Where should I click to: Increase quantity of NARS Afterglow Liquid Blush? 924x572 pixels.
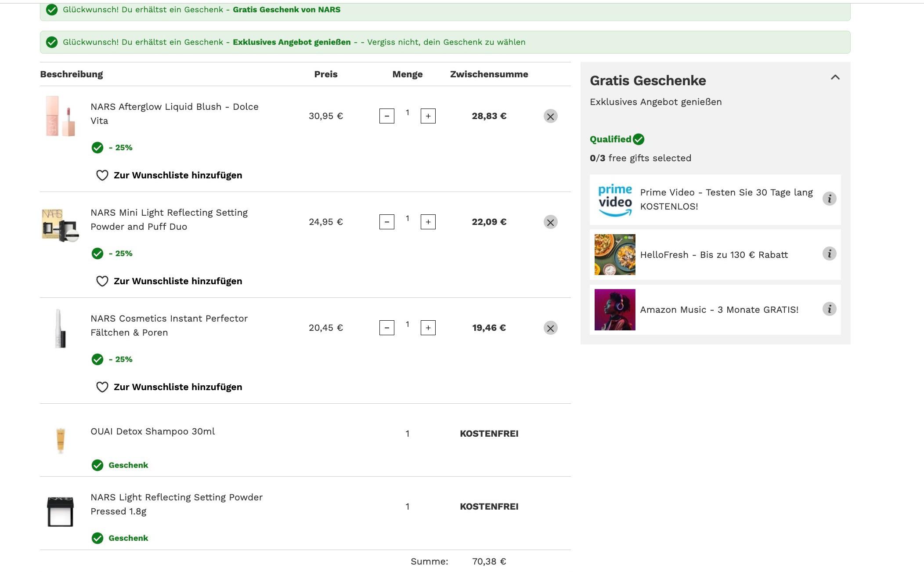click(428, 116)
